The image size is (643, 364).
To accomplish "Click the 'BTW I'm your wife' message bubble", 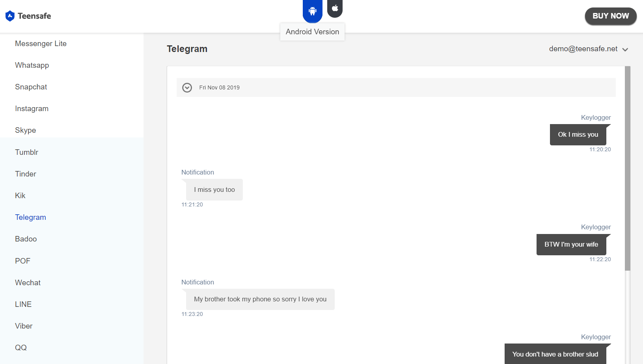I will [571, 245].
